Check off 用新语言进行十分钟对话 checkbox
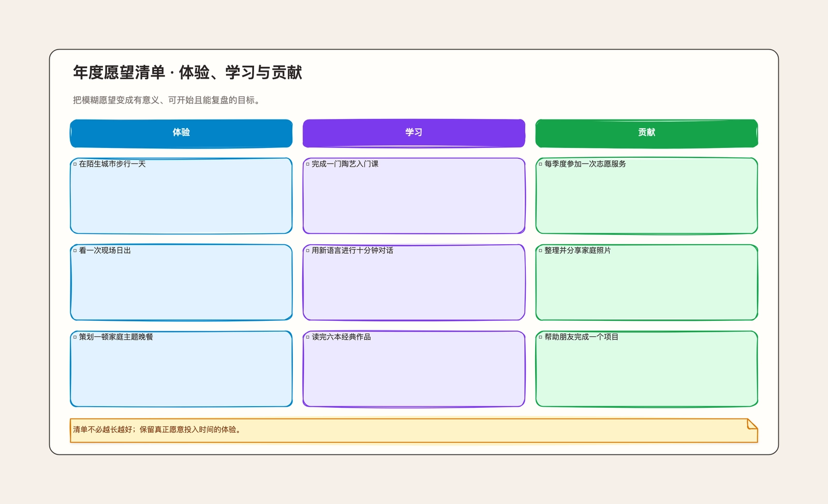 pyautogui.click(x=307, y=250)
